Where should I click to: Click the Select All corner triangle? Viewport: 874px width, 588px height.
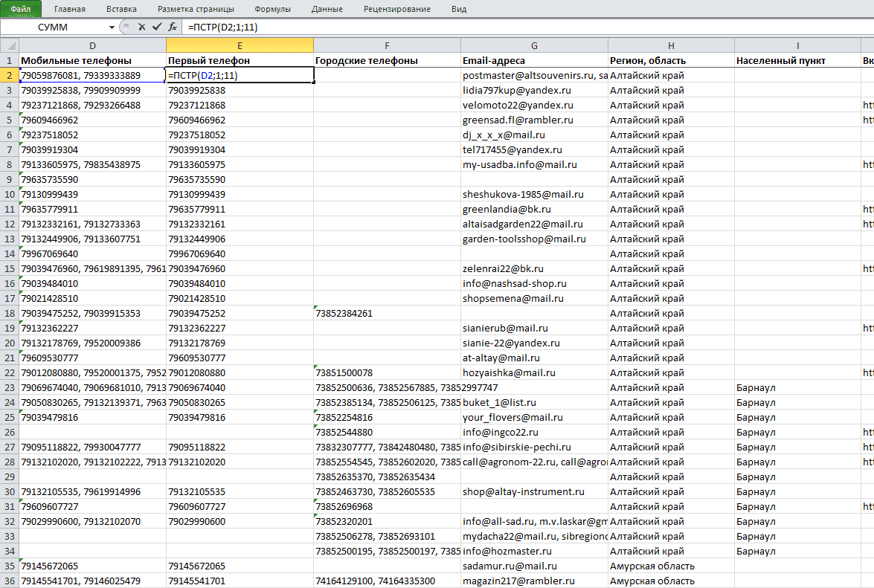click(x=10, y=45)
